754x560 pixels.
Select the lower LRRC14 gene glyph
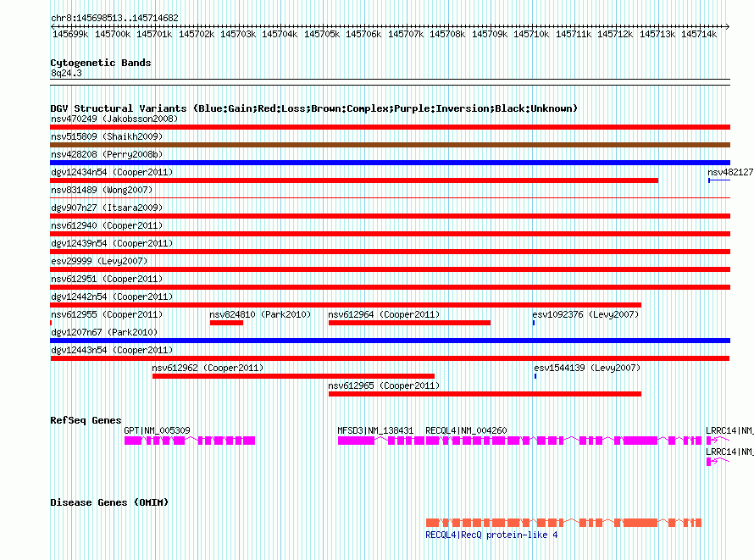click(718, 462)
